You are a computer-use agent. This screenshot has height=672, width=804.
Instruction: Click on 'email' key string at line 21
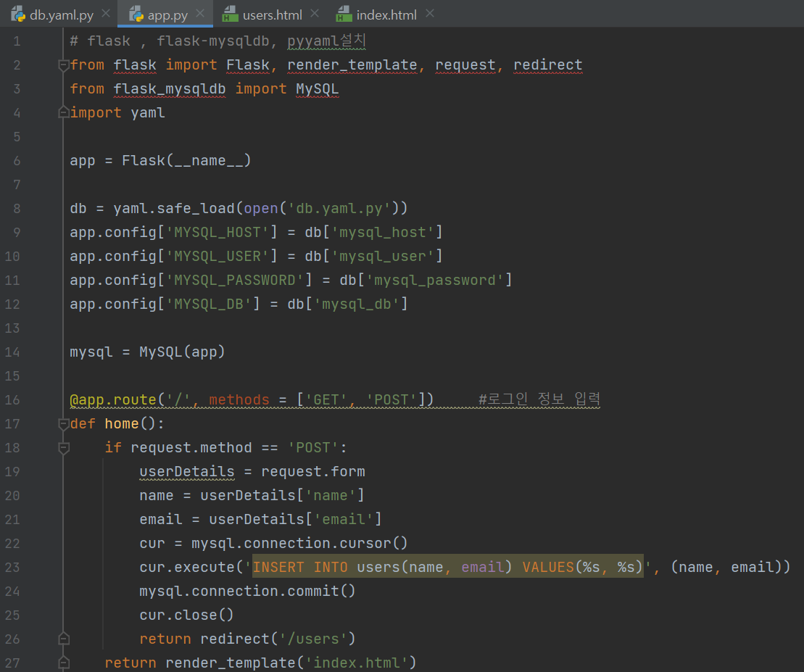point(343,519)
